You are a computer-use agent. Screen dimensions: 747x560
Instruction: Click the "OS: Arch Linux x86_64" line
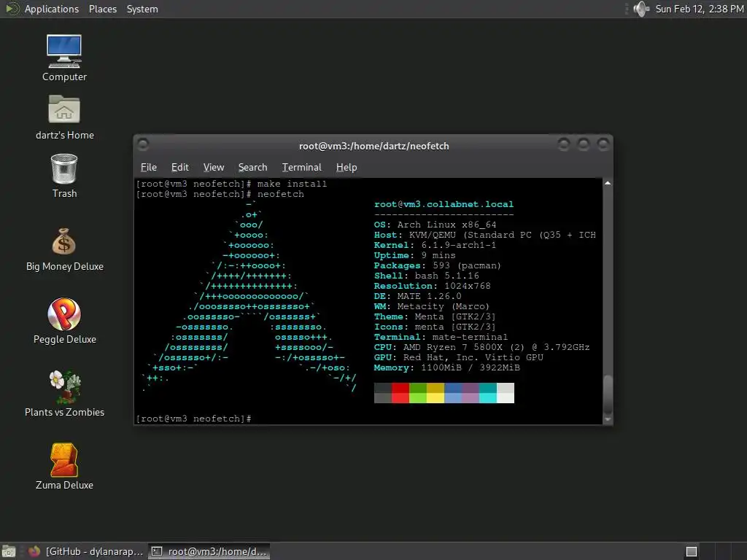pos(435,225)
